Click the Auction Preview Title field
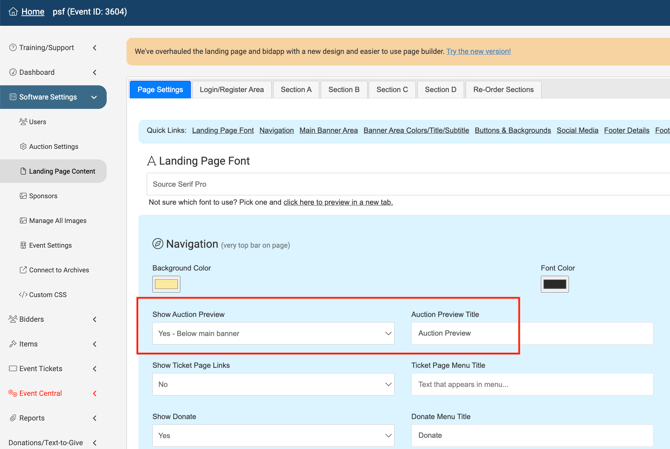Screen dimensions: 670x449 point(531,334)
